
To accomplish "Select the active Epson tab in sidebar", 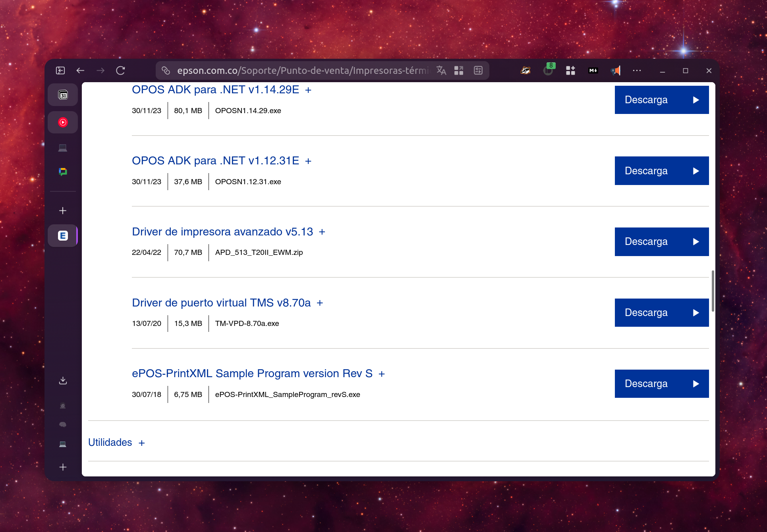I will 63,236.
